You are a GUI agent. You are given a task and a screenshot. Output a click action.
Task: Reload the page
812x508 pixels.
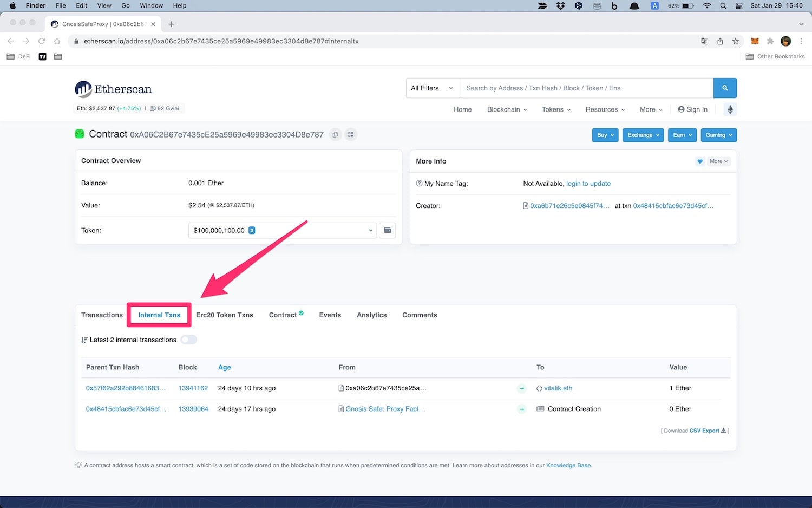42,41
